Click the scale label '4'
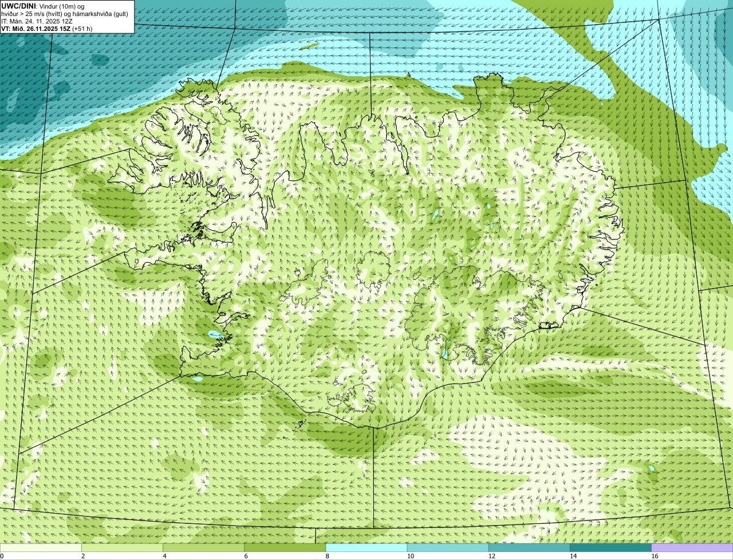733x560 pixels. [x=164, y=556]
